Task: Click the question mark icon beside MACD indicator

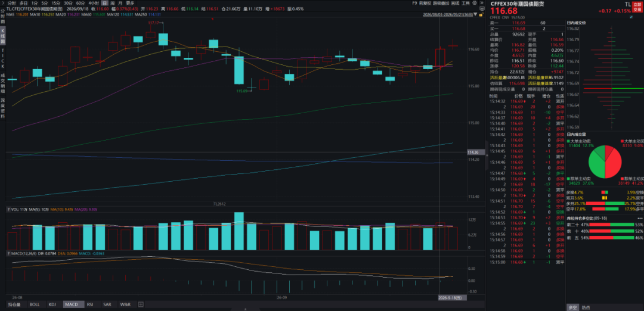Action: point(8,253)
